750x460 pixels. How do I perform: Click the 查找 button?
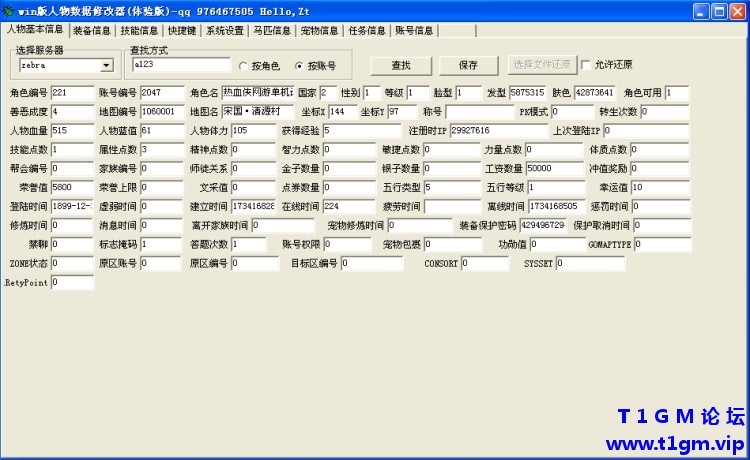point(401,65)
